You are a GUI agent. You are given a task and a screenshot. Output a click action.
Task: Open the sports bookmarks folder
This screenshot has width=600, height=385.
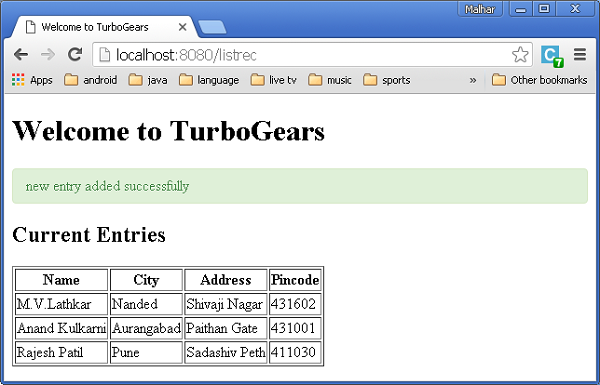click(386, 80)
